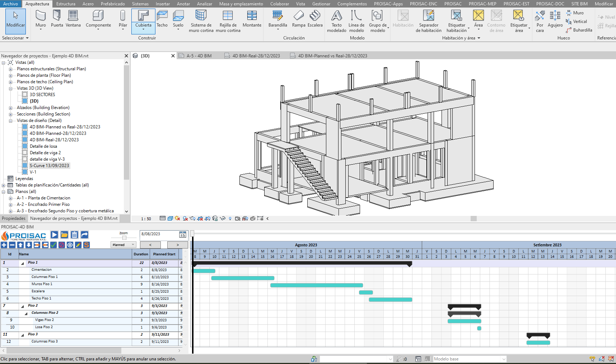Image resolution: width=616 pixels, height=364 pixels.
Task: Toggle temporary hide/isolate glasses icon
Action: click(223, 218)
